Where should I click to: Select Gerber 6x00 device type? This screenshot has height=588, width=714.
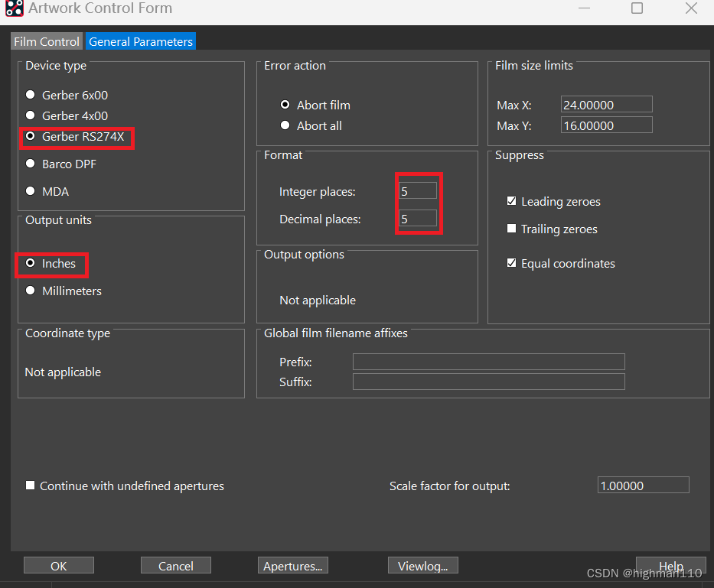(31, 95)
